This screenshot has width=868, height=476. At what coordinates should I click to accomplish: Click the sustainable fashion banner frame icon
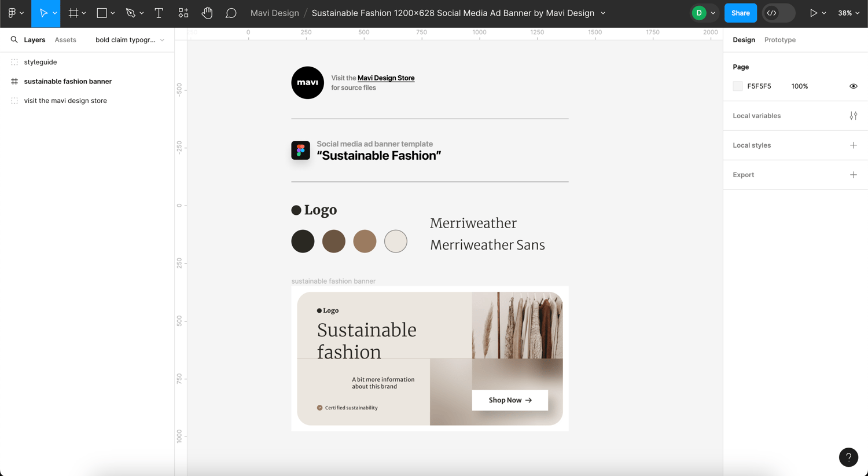point(14,82)
